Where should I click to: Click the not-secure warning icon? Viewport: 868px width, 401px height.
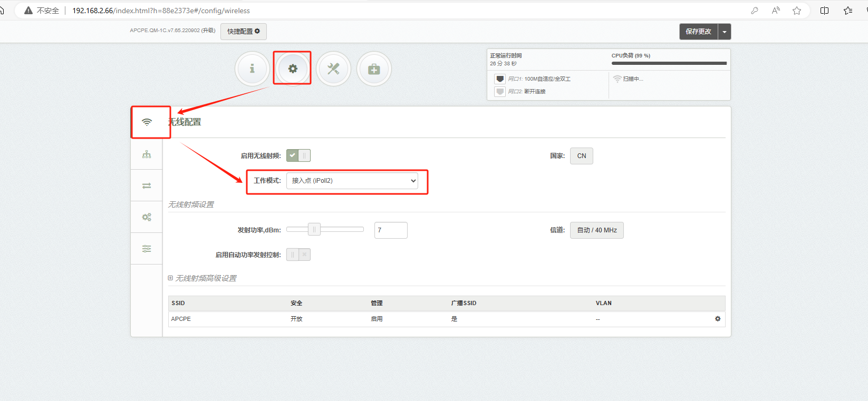tap(28, 11)
